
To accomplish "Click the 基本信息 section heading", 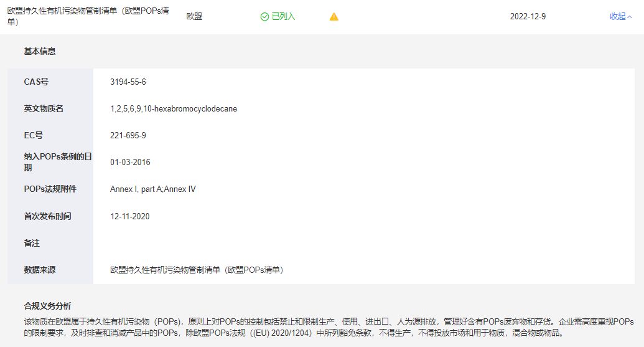I will coord(40,52).
